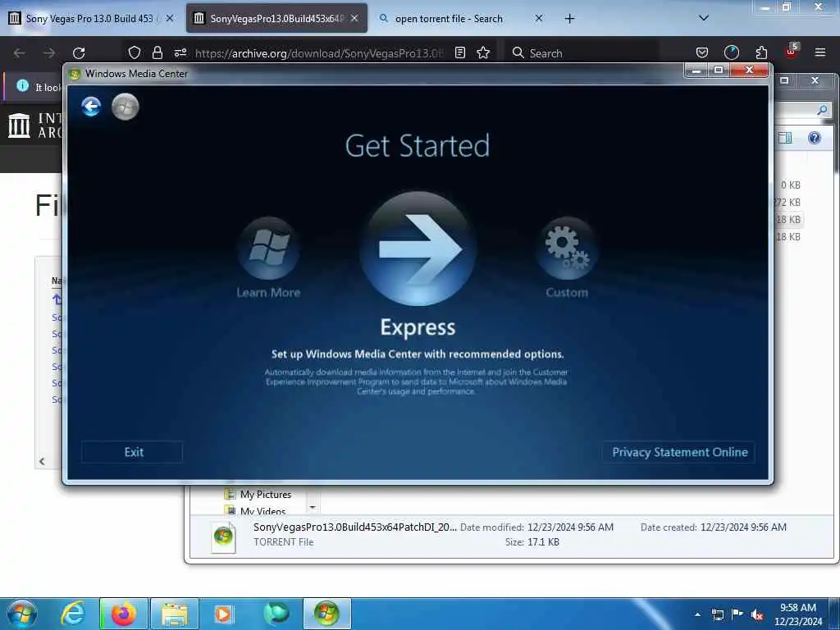Click Date modified value 12/23/2024 9:56 AM
840x630 pixels.
pos(570,527)
